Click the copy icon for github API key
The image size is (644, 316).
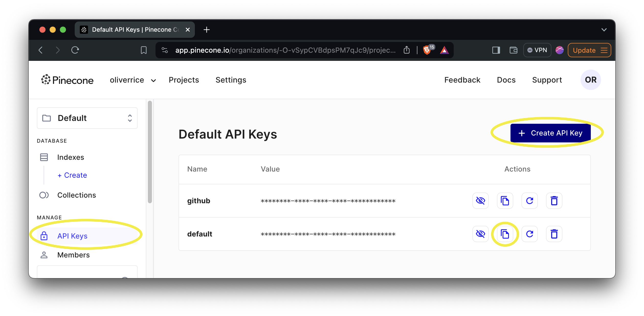coord(505,201)
